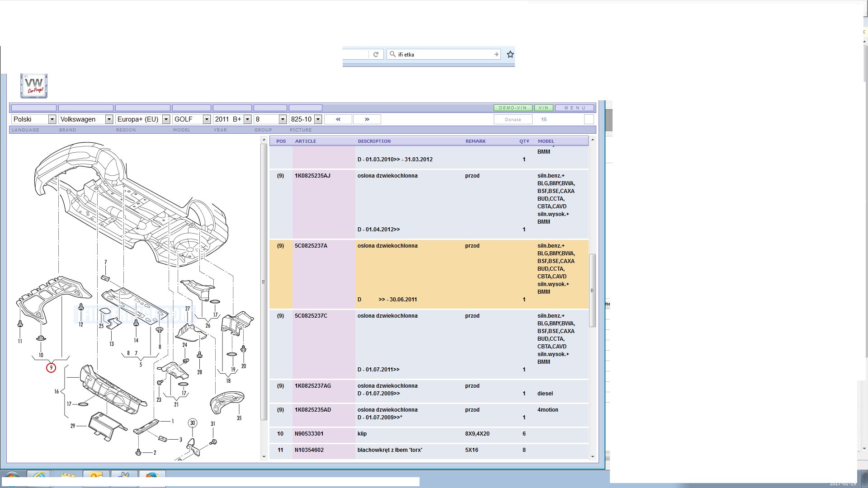The height and width of the screenshot is (488, 868).
Task: Select article 1K0825237AG
Action: click(x=313, y=386)
